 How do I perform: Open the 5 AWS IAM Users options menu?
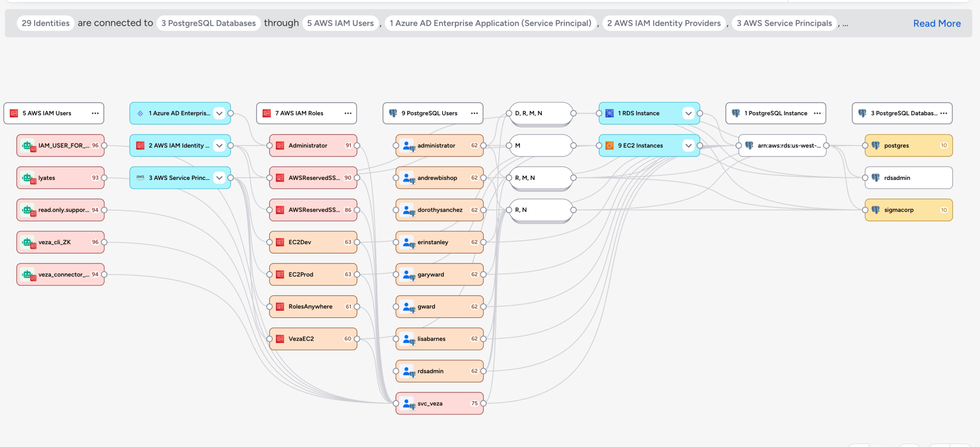(95, 113)
